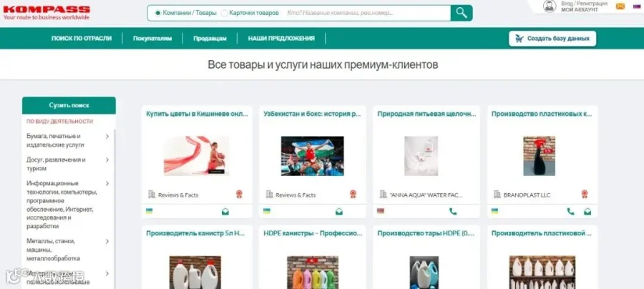This screenshot has width=644, height=289.
Task: Open the yellow envelope messages icon
Action: (x=620, y=6)
